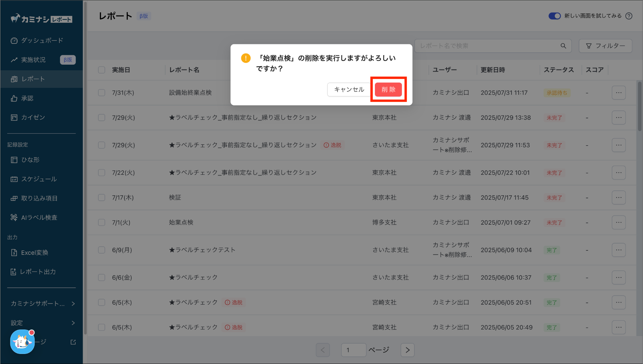Check the 始業点検 row checkbox

point(101,222)
